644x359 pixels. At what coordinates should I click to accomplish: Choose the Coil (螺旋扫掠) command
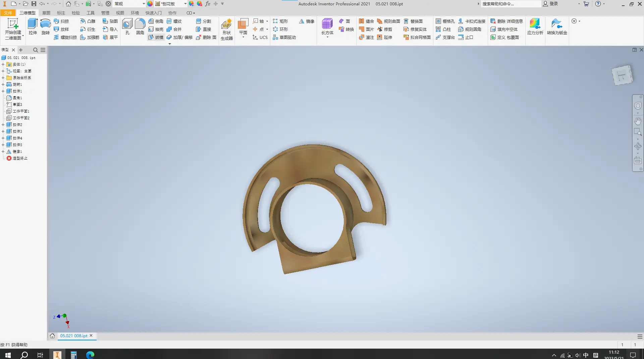click(x=65, y=37)
